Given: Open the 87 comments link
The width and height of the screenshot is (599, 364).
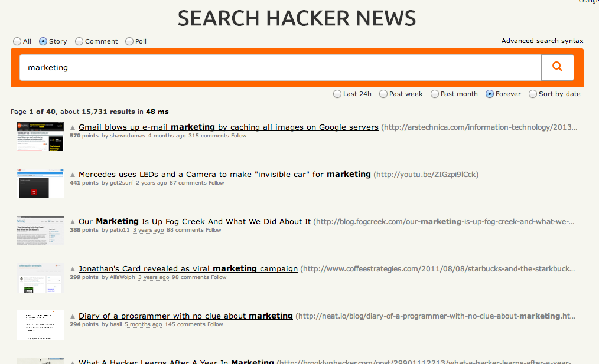Looking at the screenshot, I should tap(188, 183).
